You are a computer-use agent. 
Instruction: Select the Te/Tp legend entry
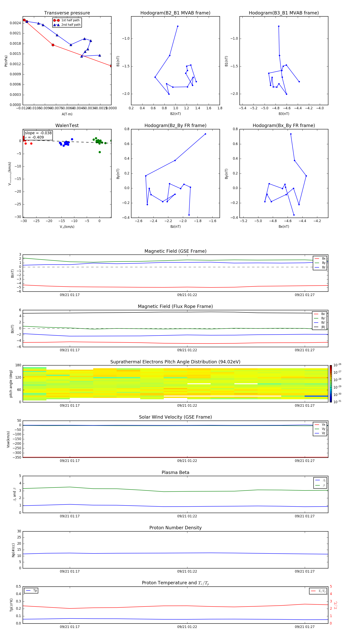tap(318, 591)
